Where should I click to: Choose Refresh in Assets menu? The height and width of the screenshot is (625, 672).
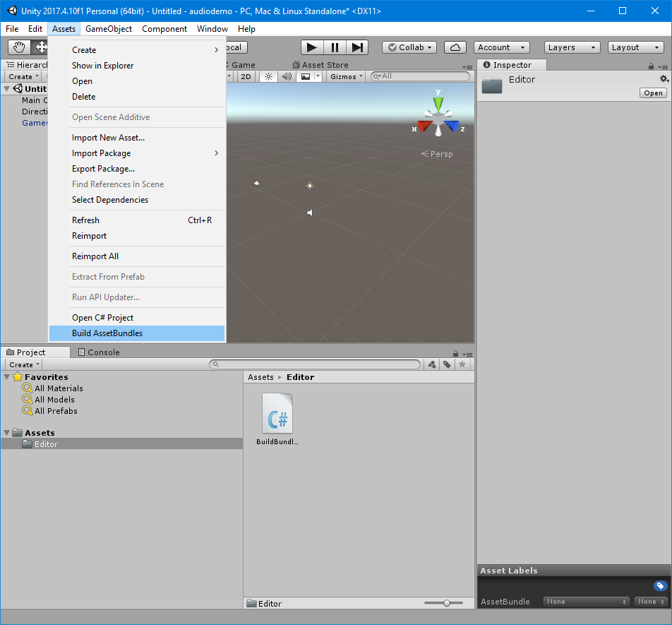pyautogui.click(x=137, y=220)
